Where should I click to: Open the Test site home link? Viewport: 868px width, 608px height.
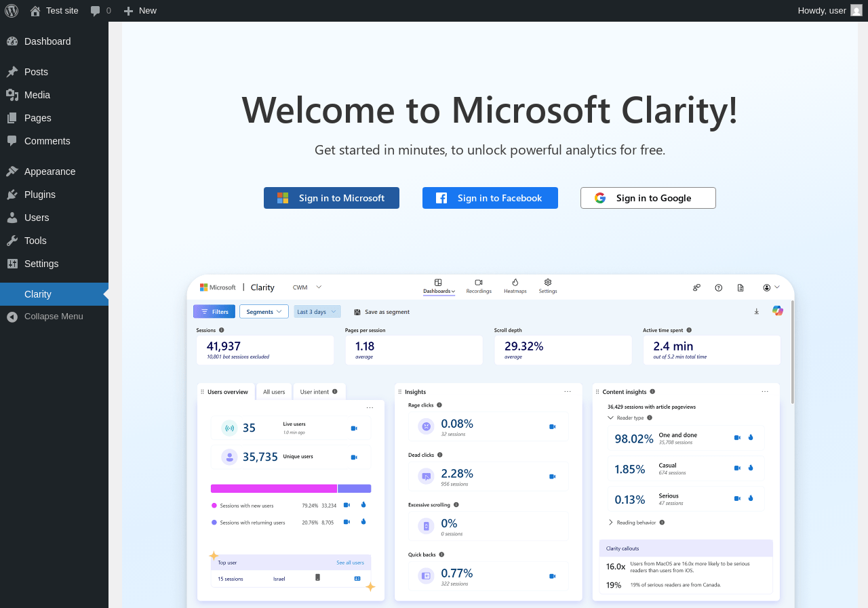point(54,10)
